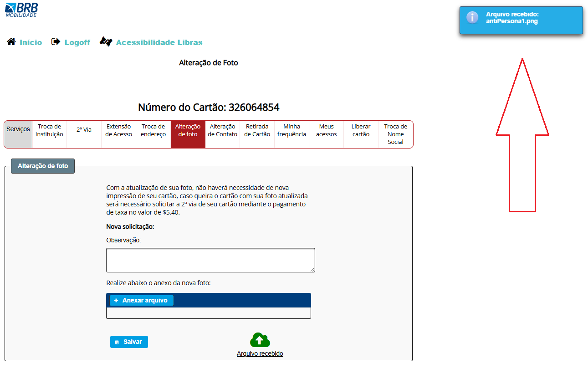Click the Observação label
Screen dimensions: 588x374
click(x=124, y=240)
